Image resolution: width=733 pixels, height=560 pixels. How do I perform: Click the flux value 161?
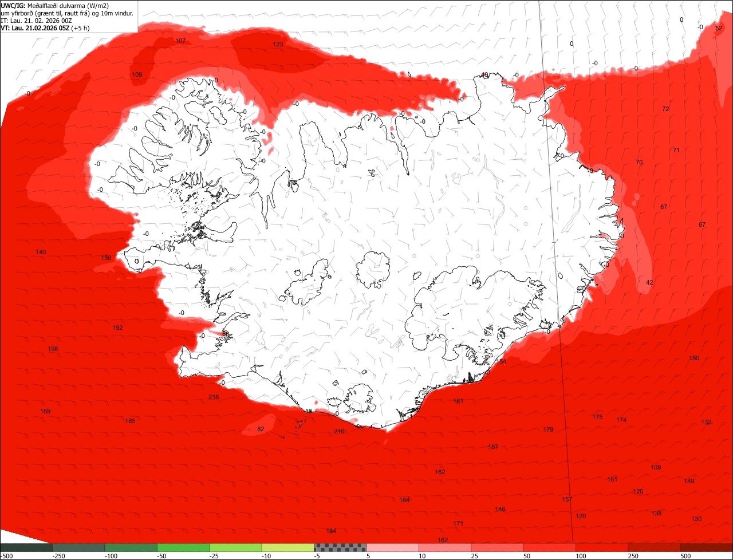pyautogui.click(x=612, y=479)
